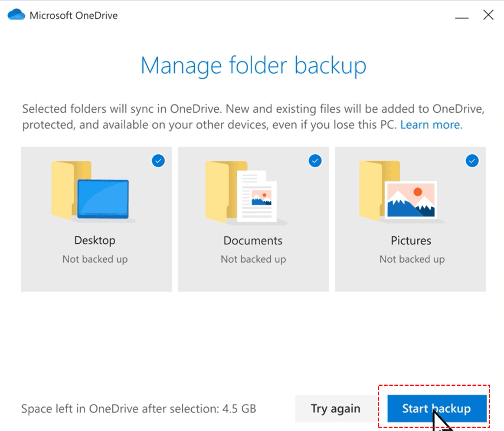Select the Pictures label text

tap(411, 241)
